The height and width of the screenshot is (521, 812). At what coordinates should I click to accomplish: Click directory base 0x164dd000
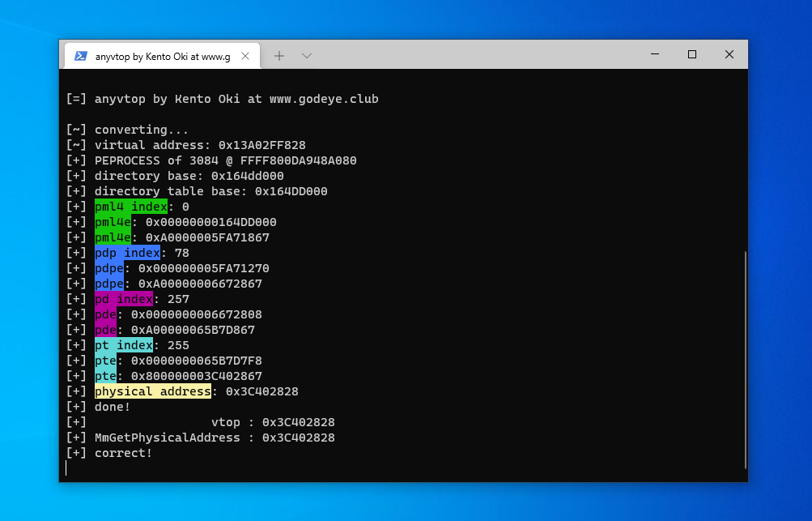248,176
